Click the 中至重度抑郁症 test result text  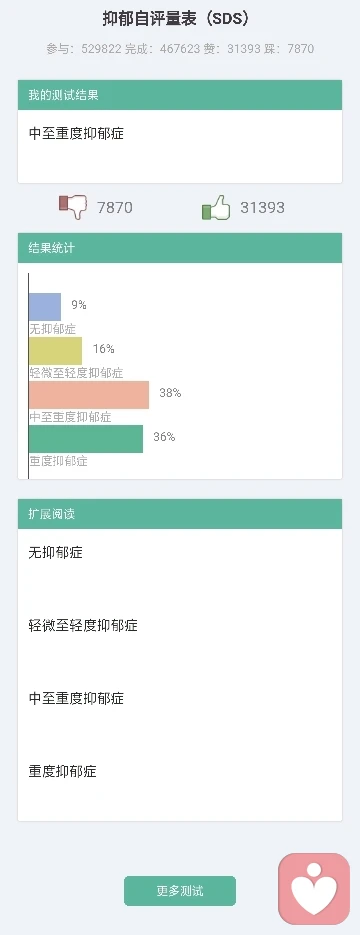(76, 133)
